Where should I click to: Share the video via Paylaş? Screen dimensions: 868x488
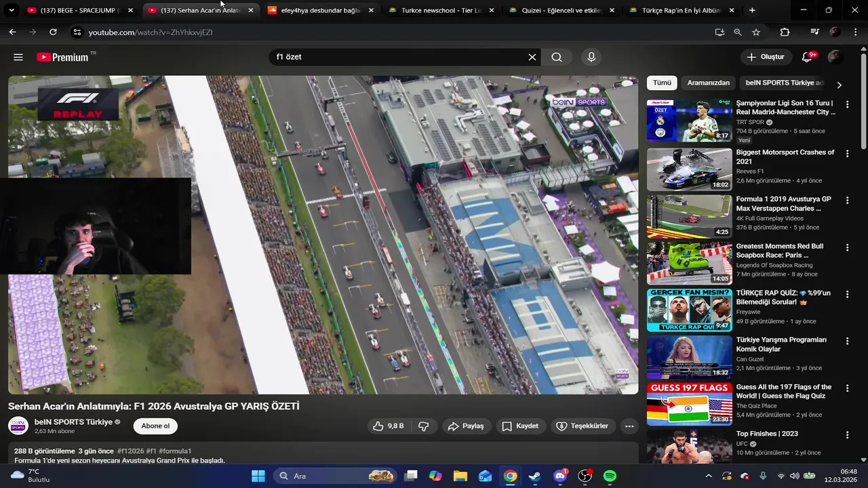[467, 426]
